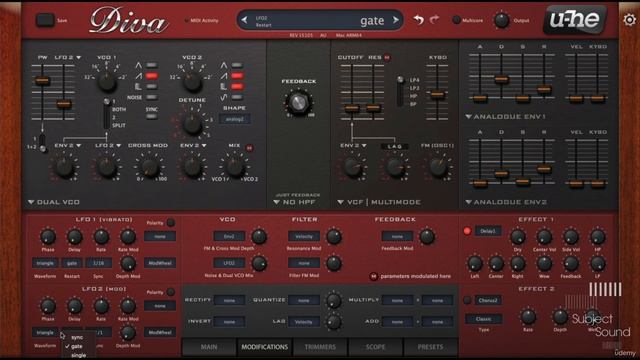The width and height of the screenshot is (640, 360).
Task: Open the Chorus Type Classic dropdown
Action: point(483,319)
